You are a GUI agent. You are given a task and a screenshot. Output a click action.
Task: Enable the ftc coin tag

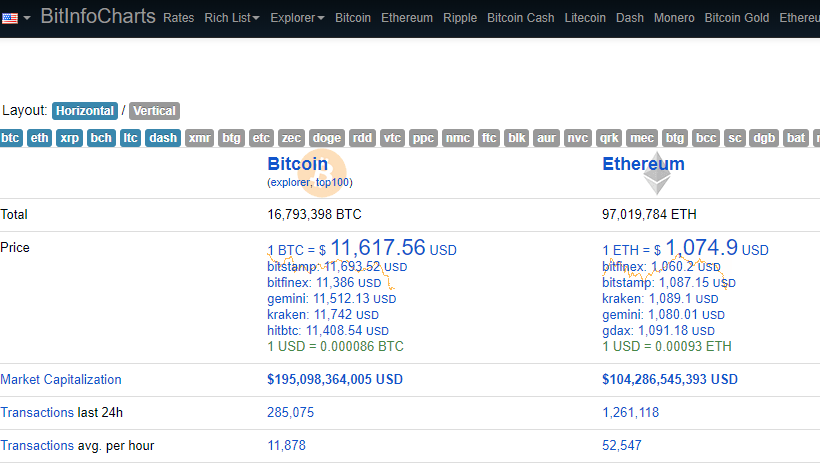point(489,138)
